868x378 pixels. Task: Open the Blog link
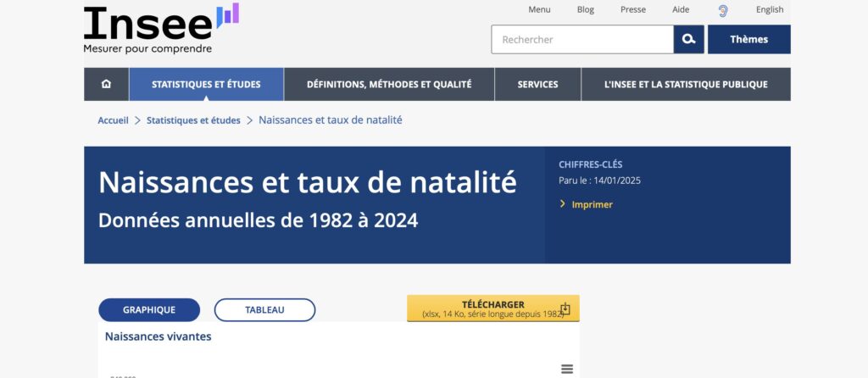click(x=585, y=10)
